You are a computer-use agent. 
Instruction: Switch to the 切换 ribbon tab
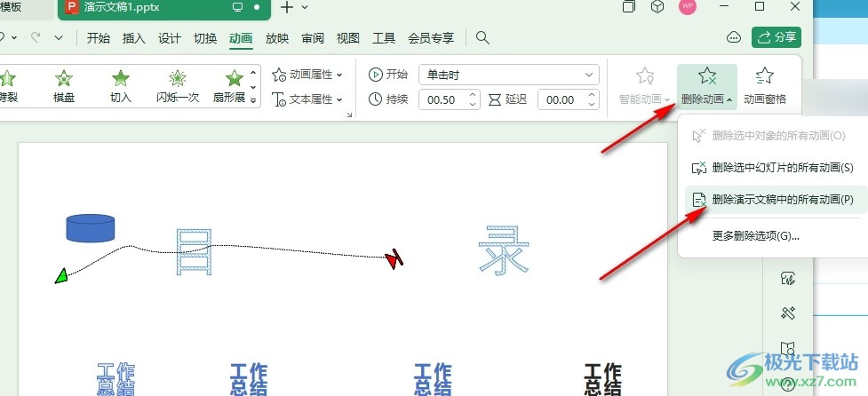tap(205, 38)
